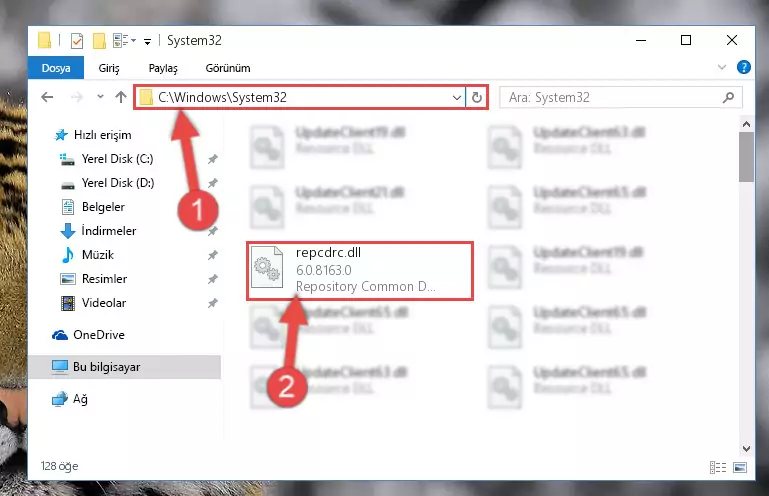The height and width of the screenshot is (496, 769).
Task: Open recent locations dropdown arrow
Action: 100,97
